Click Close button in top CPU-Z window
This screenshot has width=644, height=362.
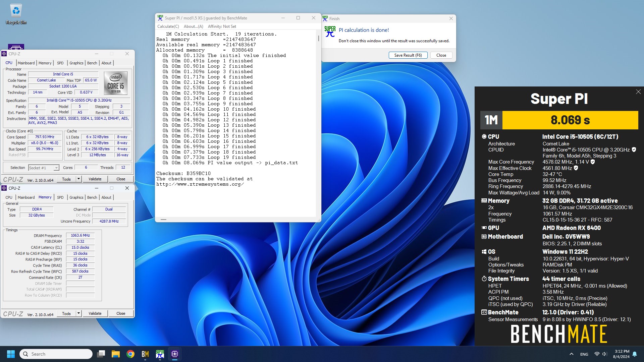click(121, 179)
